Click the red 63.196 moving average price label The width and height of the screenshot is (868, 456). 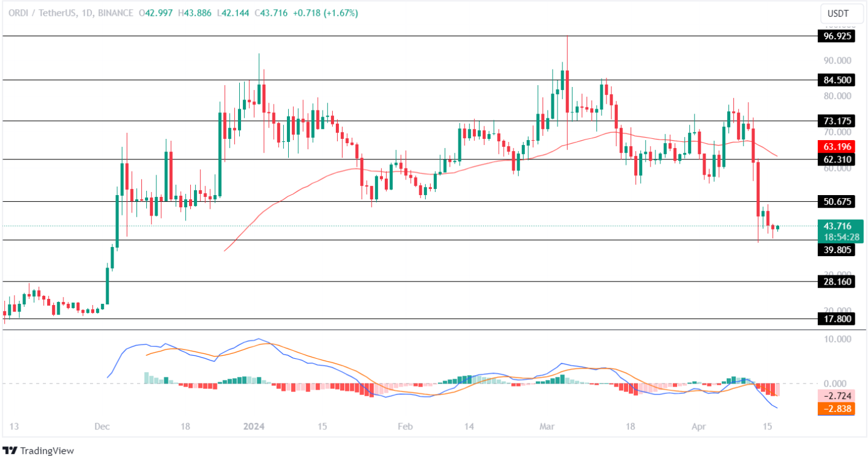click(x=838, y=146)
